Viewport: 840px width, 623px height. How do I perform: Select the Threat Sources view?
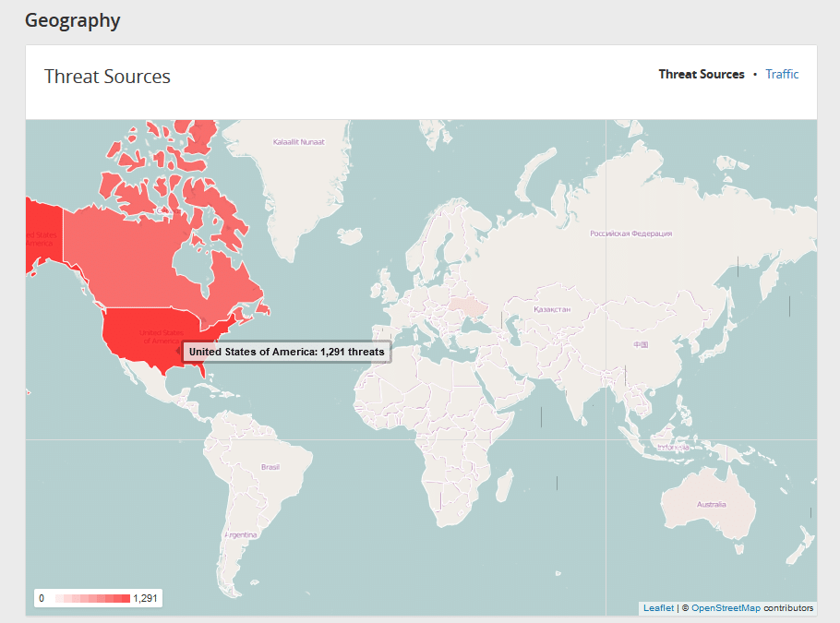point(701,74)
